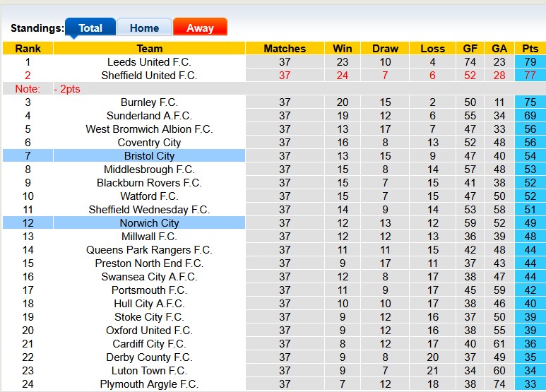The width and height of the screenshot is (546, 392).
Task: Click the Win column header
Action: click(343, 49)
